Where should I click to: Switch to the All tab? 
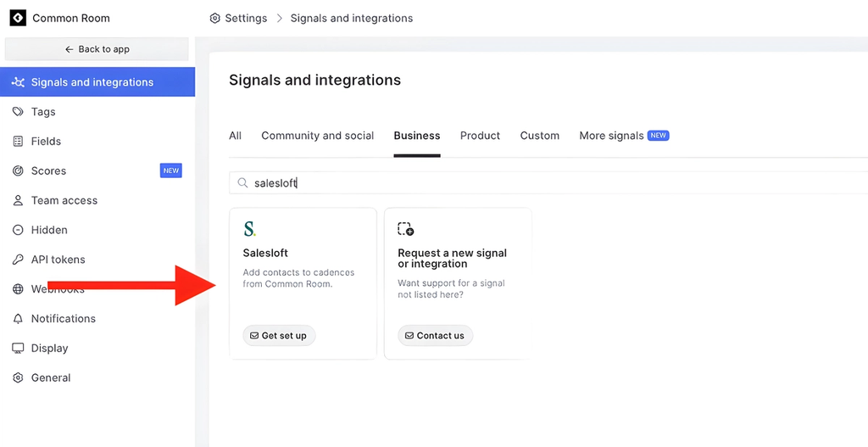pyautogui.click(x=235, y=136)
